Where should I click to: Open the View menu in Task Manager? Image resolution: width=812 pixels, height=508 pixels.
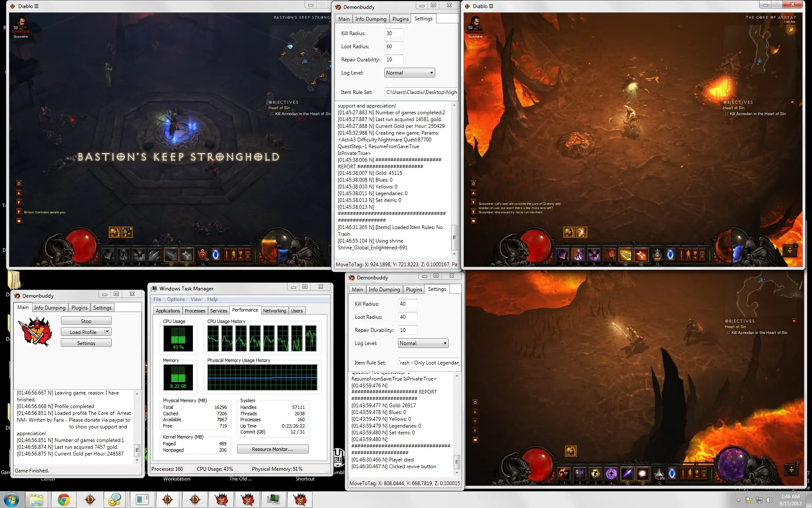coord(196,299)
